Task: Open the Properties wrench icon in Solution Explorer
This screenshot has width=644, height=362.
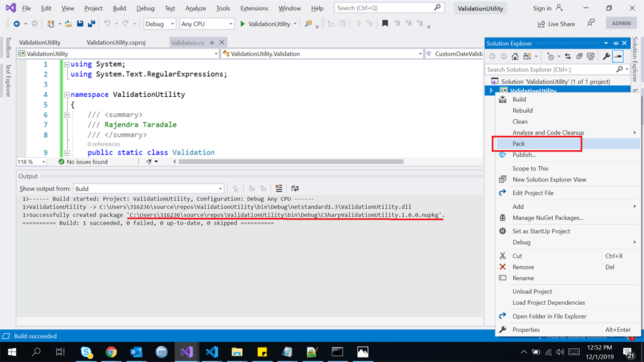Action: point(606,56)
